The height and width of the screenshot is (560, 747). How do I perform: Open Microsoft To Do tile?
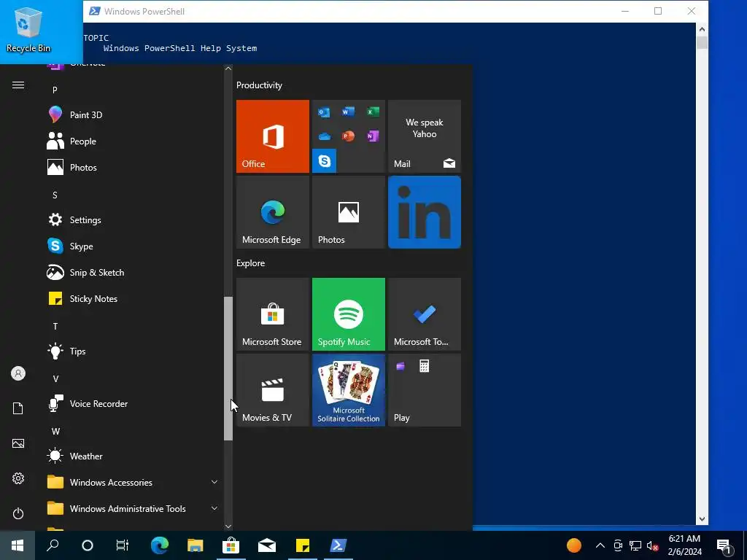click(x=425, y=314)
